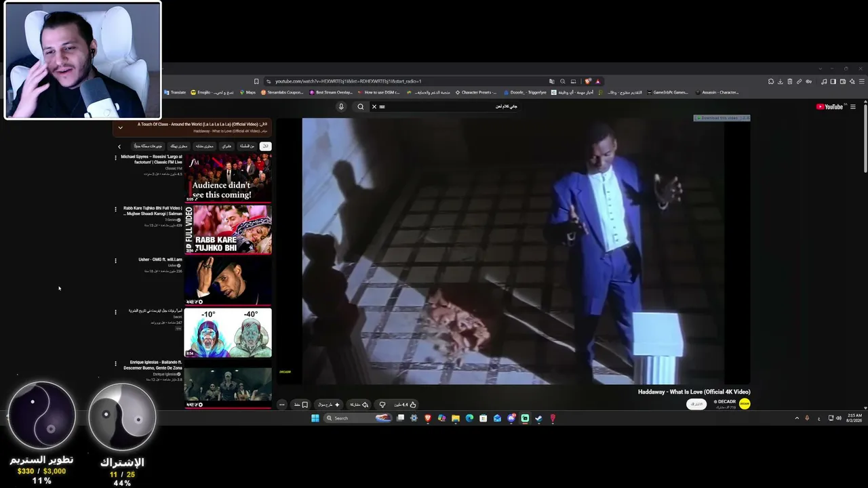Open Steam from the taskbar
Image resolution: width=868 pixels, height=488 pixels.
coord(539,418)
